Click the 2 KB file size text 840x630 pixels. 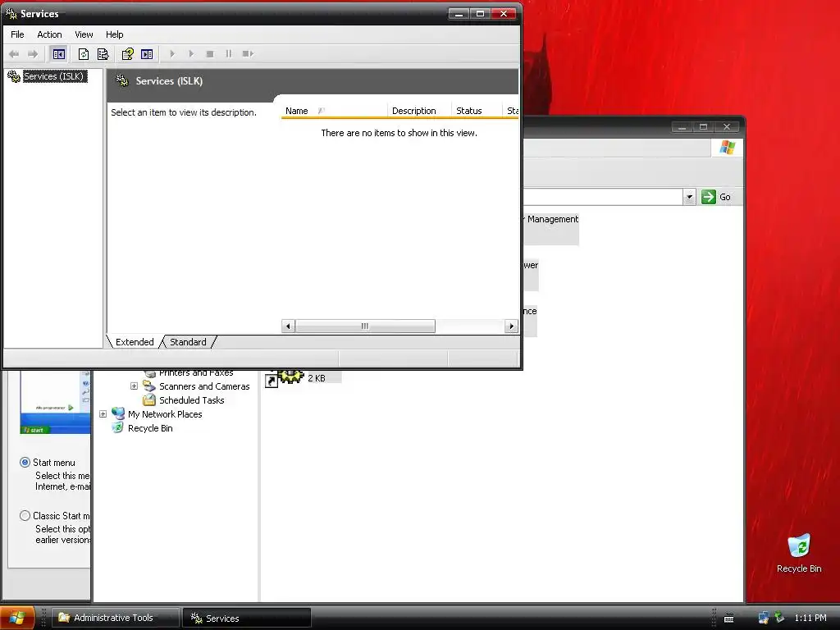click(317, 378)
